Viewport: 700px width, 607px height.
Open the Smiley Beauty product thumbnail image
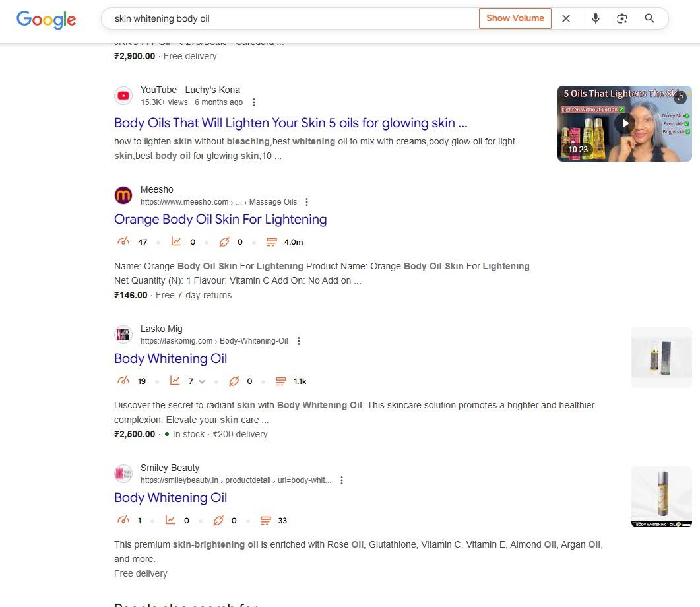point(662,497)
